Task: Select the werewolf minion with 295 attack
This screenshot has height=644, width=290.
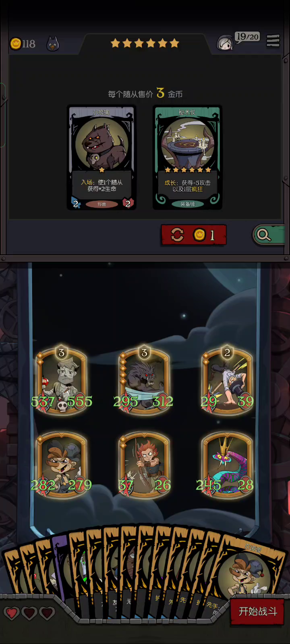Action: point(144,380)
